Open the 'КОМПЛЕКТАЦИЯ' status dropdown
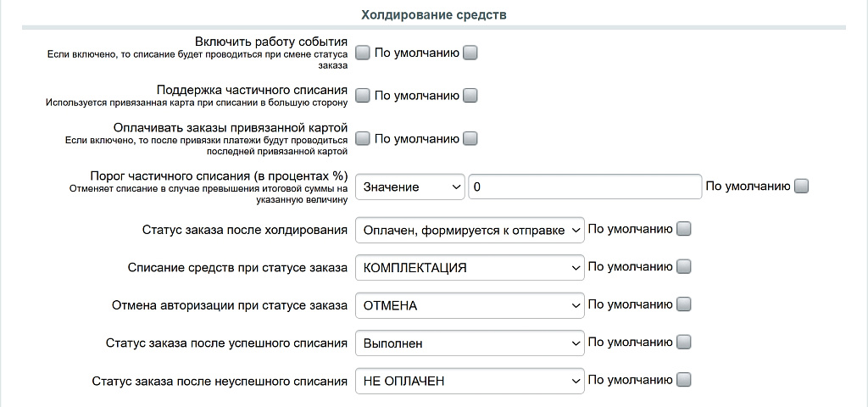The width and height of the screenshot is (868, 407). [x=470, y=268]
